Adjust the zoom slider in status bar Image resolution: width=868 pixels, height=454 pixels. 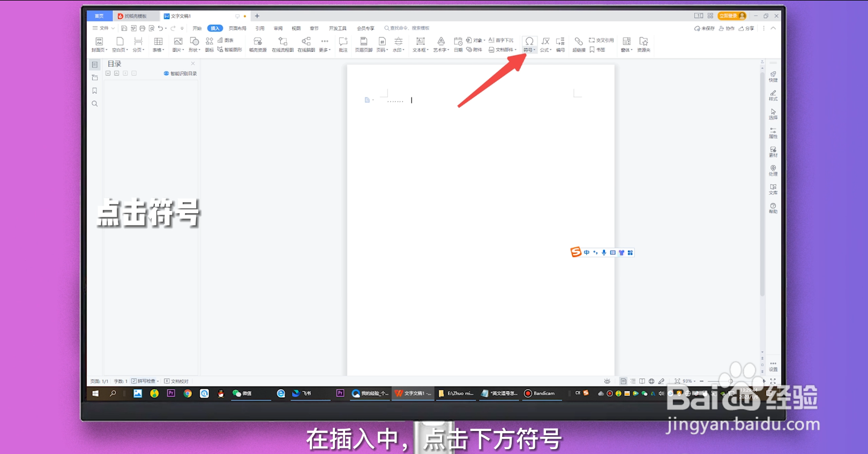click(731, 381)
